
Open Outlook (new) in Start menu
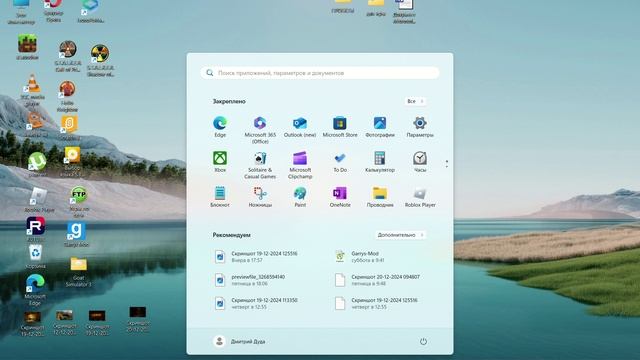point(300,127)
